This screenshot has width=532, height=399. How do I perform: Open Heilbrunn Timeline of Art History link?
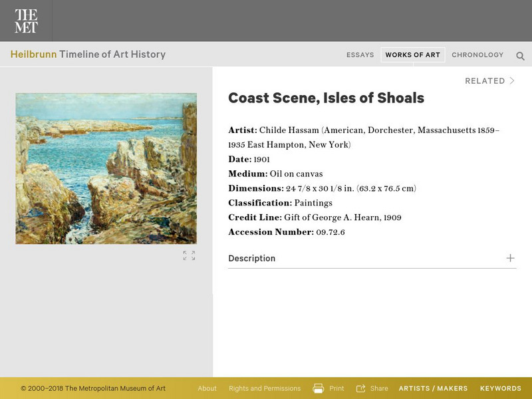click(88, 55)
